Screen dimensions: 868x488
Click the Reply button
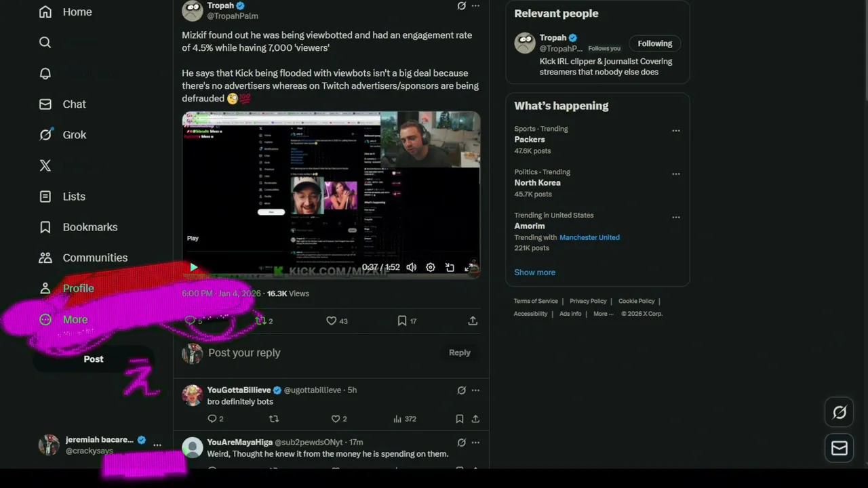[459, 352]
